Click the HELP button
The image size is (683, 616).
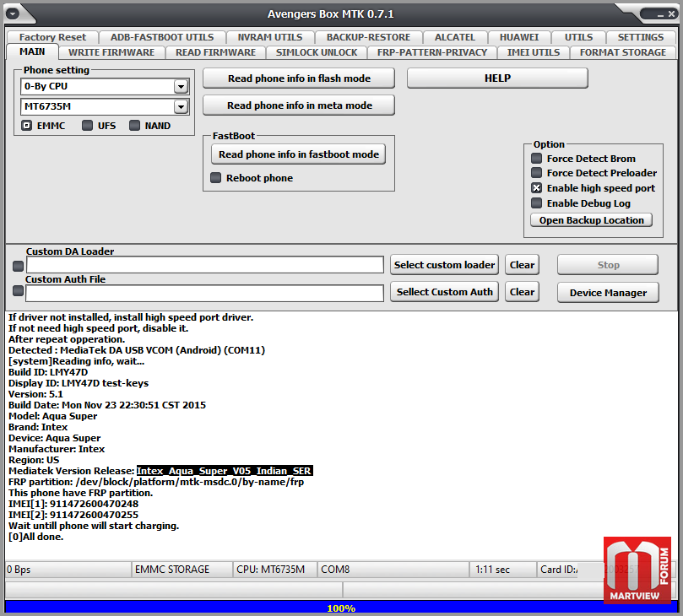[497, 78]
